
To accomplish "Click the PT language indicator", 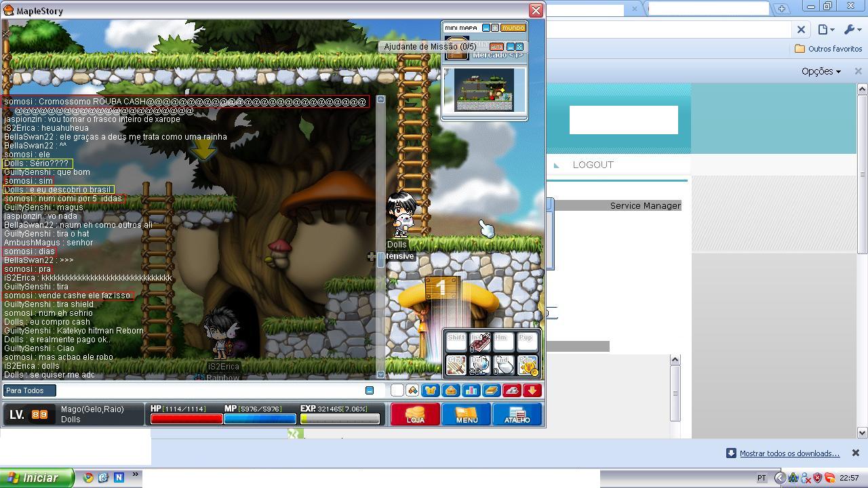I will point(761,478).
